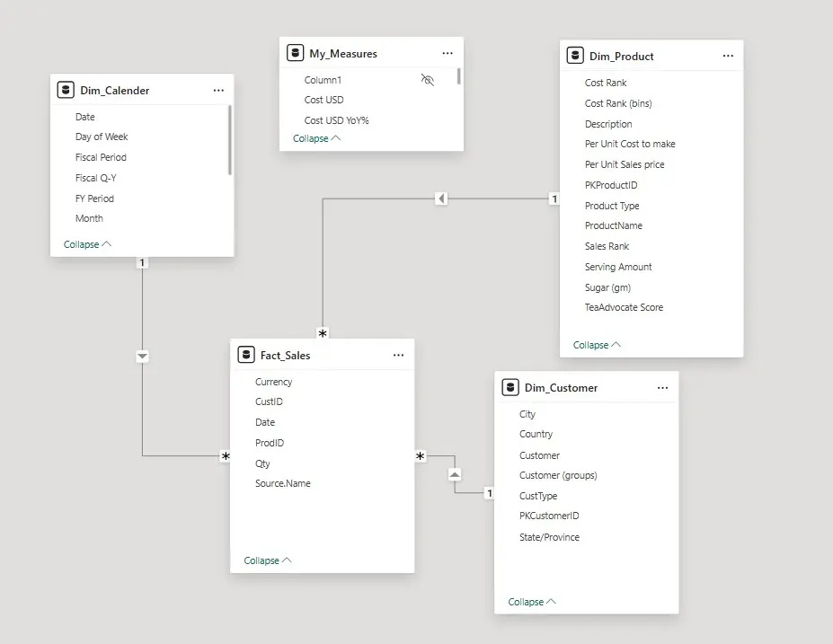Open more options menu for Dim_Calender
The image size is (833, 644).
[218, 90]
